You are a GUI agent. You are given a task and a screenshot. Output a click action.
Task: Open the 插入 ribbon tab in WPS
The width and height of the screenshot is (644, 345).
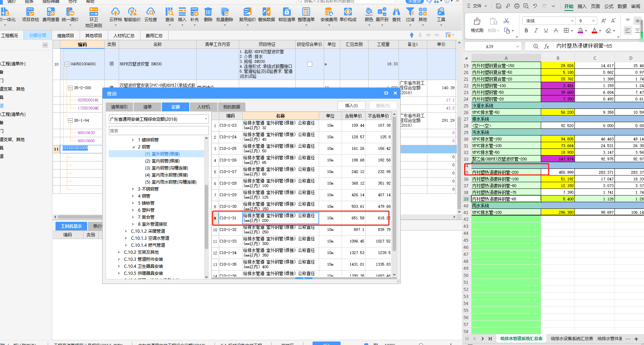click(x=582, y=6)
